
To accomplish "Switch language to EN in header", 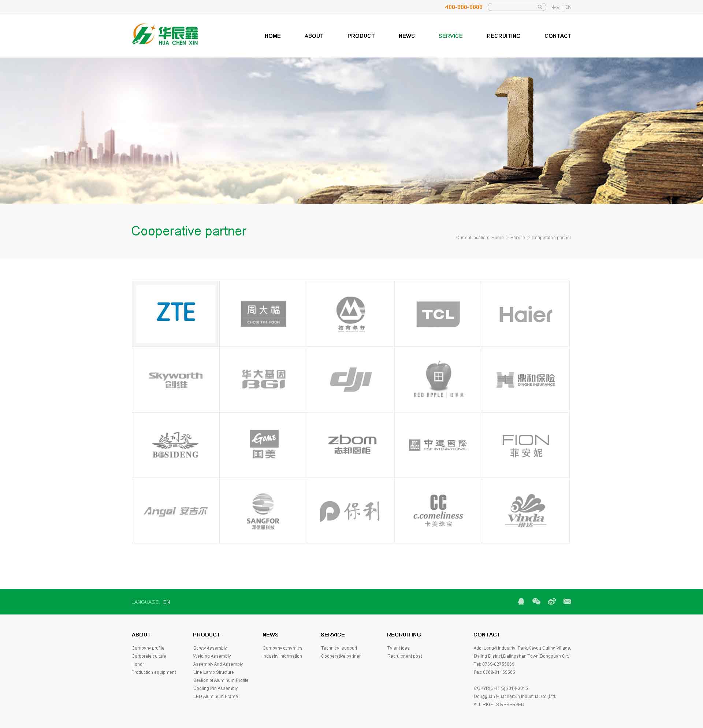I will coord(568,7).
